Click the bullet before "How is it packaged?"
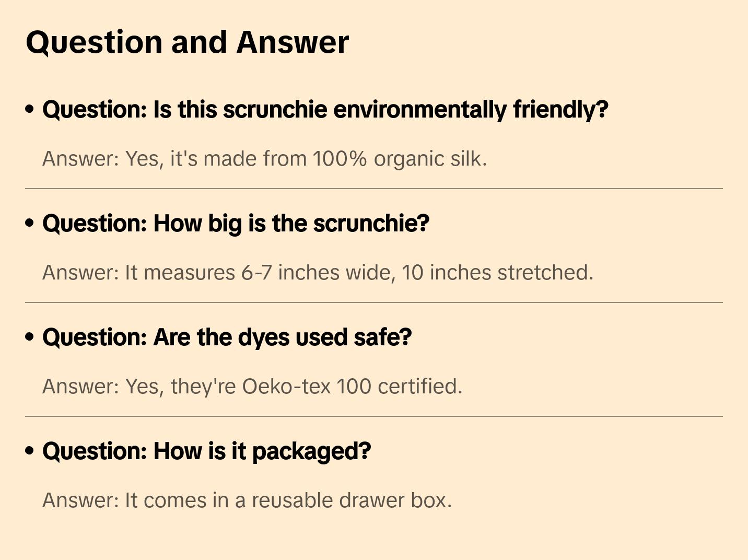The image size is (748, 560). (30, 451)
